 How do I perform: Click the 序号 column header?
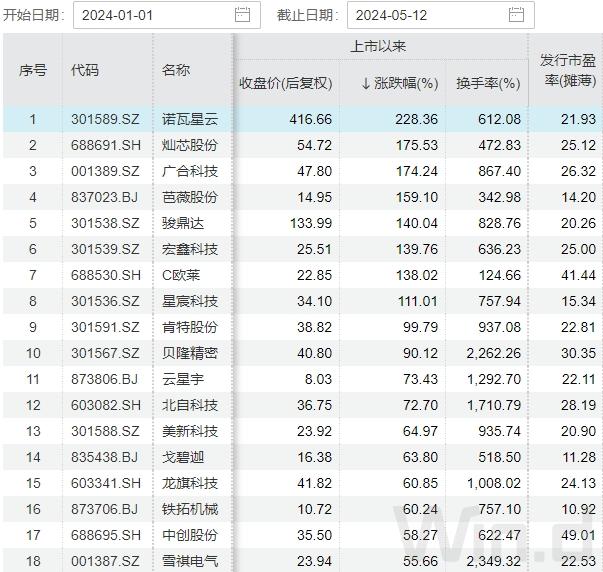pyautogui.click(x=33, y=70)
